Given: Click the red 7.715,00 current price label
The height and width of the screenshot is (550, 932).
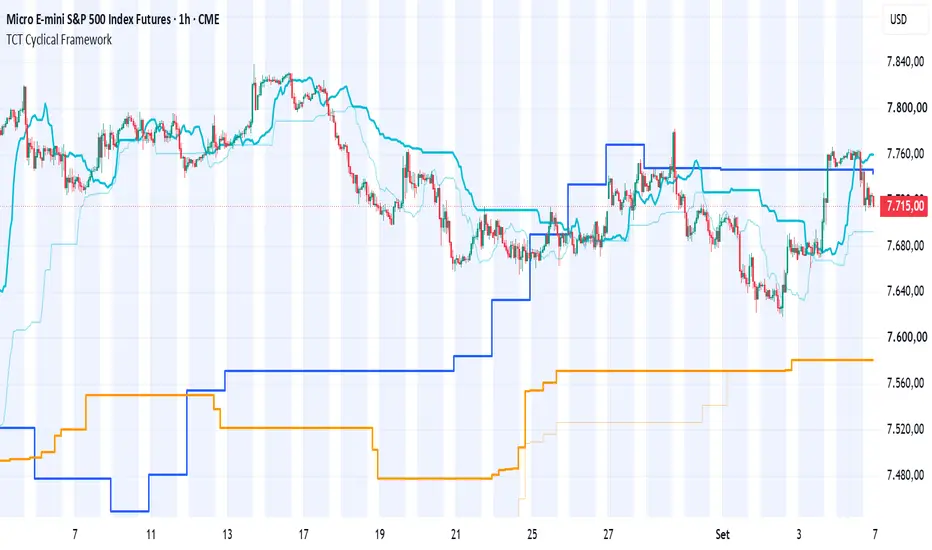Looking at the screenshot, I should (905, 206).
